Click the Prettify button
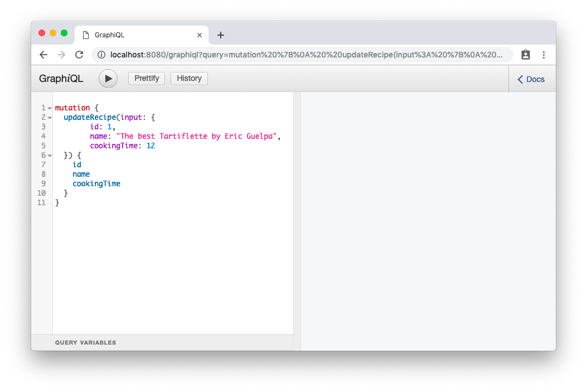This screenshot has height=392, width=587. tap(146, 78)
